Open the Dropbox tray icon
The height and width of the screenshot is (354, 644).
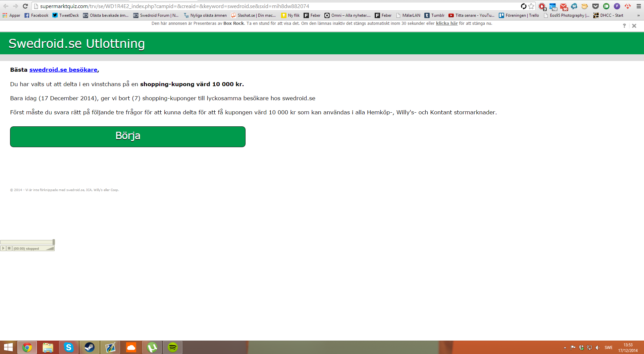coord(581,348)
